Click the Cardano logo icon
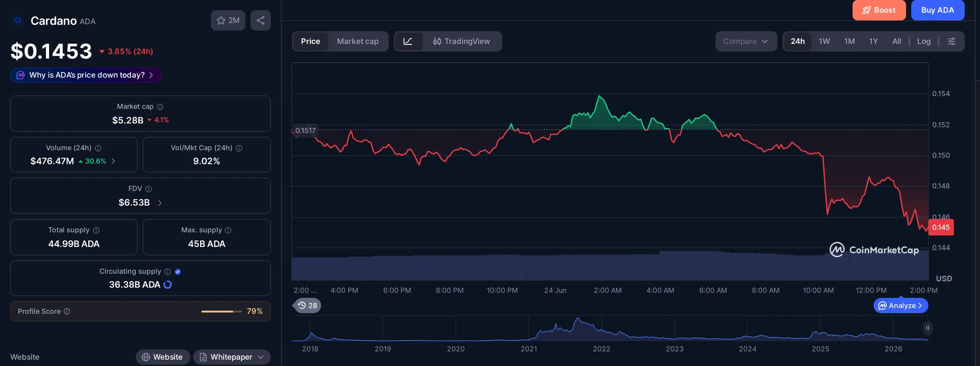The height and width of the screenshot is (366, 980). point(18,20)
